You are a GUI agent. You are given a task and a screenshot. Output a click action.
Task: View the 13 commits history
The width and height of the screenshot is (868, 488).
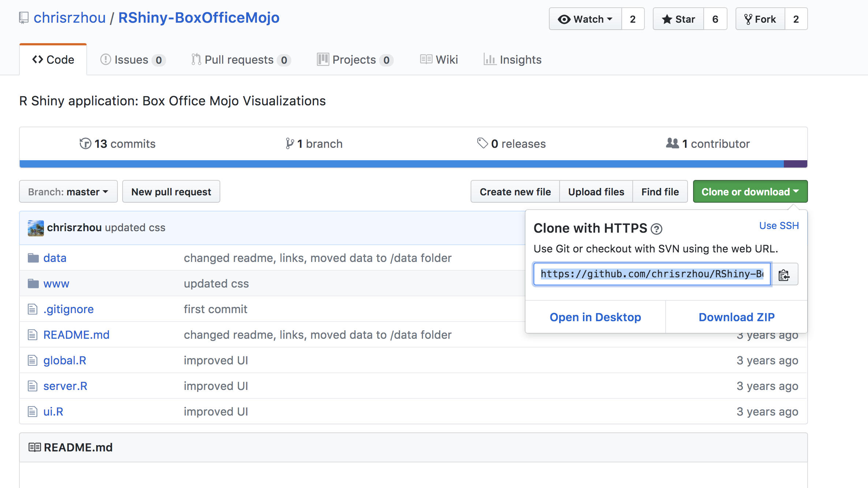(x=118, y=144)
